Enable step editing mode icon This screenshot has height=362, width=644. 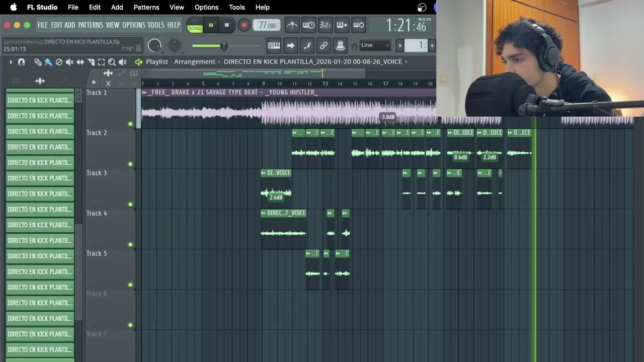coord(307,45)
